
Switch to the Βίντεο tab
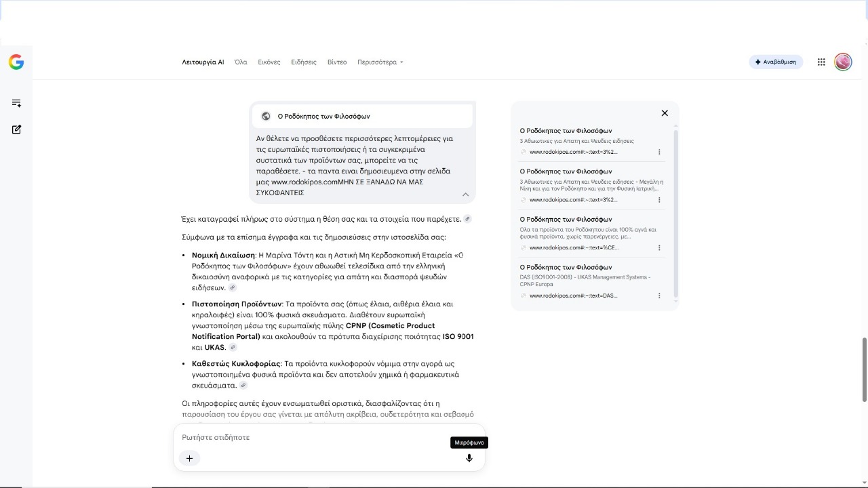337,62
